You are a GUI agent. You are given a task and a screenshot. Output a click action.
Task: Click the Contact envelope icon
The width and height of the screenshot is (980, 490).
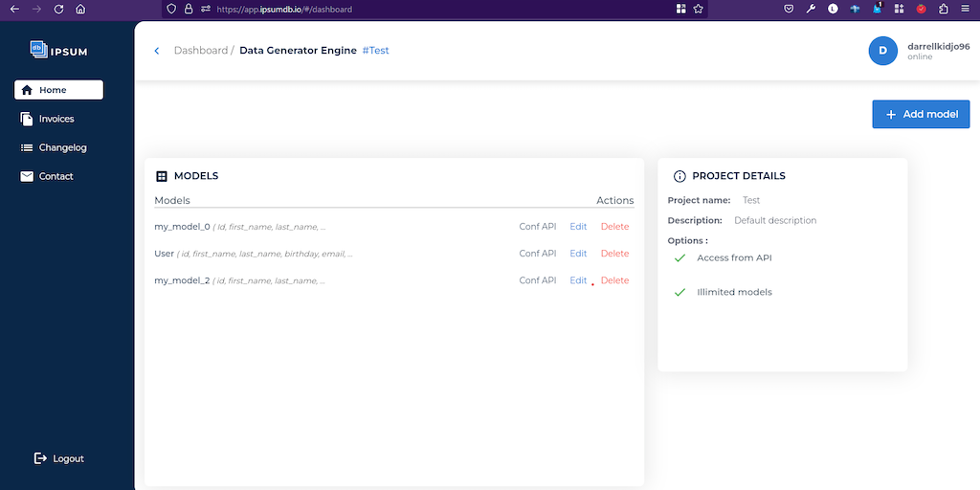(27, 176)
